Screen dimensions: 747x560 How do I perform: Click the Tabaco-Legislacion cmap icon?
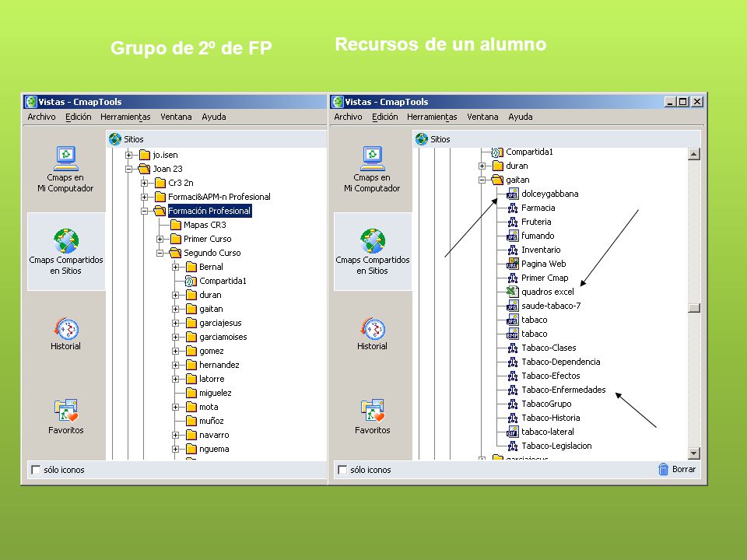click(512, 446)
